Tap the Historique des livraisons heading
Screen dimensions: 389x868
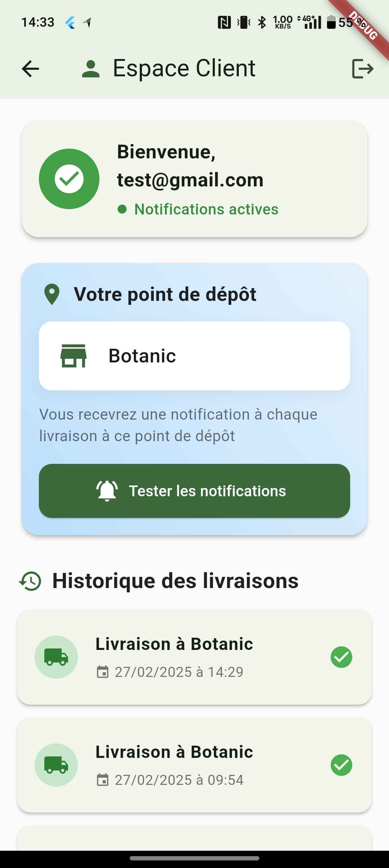[175, 581]
